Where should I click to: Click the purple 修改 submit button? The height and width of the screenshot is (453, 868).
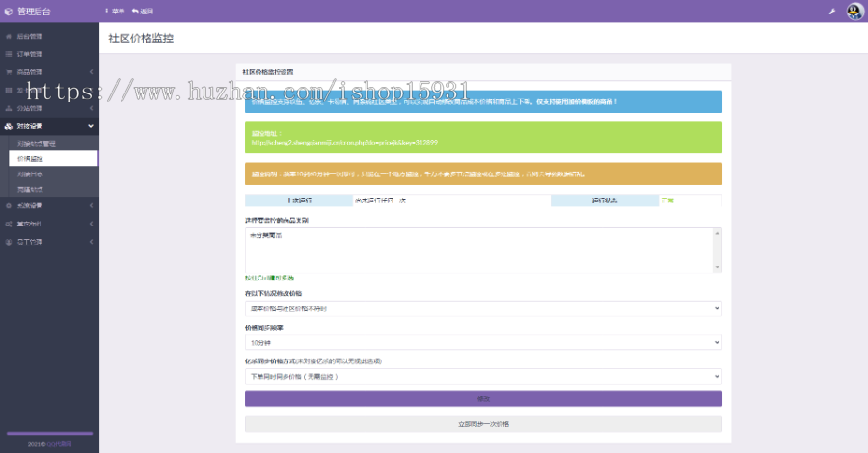(x=482, y=399)
